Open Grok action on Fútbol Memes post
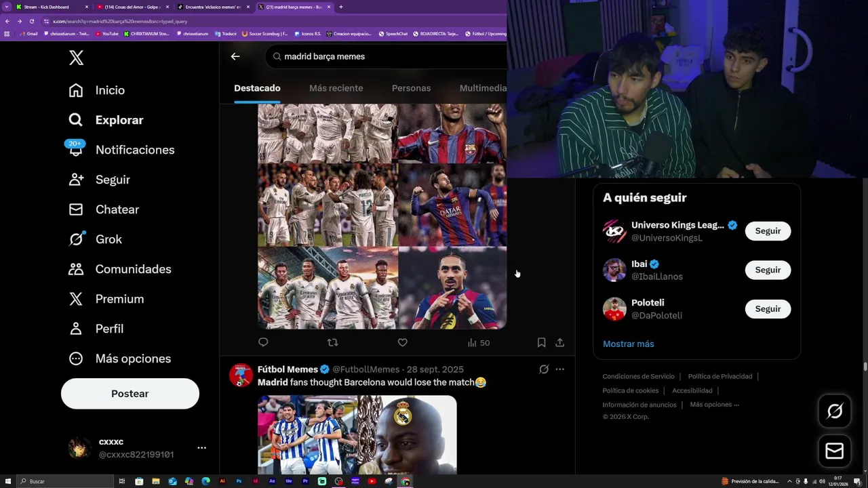 (x=543, y=369)
